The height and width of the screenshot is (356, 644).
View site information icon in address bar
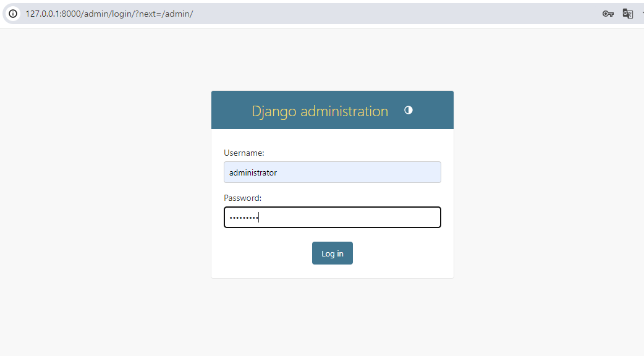pos(13,14)
